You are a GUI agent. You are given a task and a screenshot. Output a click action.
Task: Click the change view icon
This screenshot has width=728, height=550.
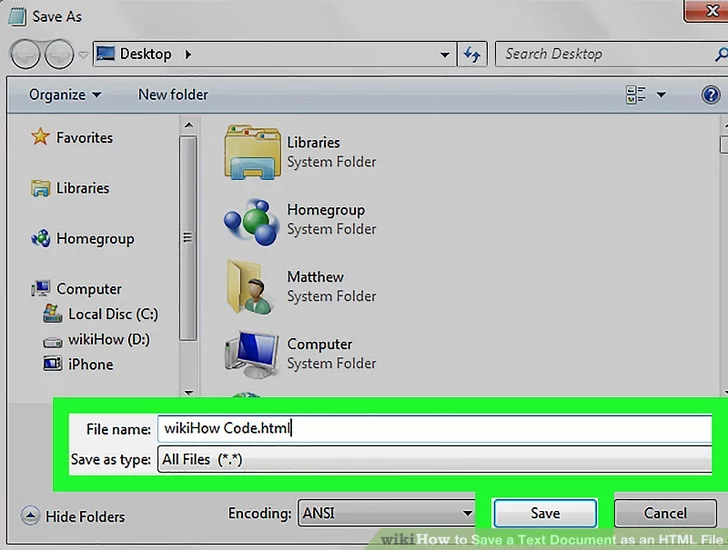coord(635,95)
